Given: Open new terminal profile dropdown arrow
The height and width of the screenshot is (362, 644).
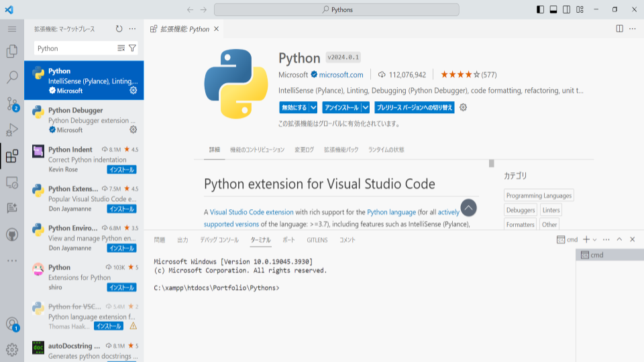Looking at the screenshot, I should coord(595,240).
